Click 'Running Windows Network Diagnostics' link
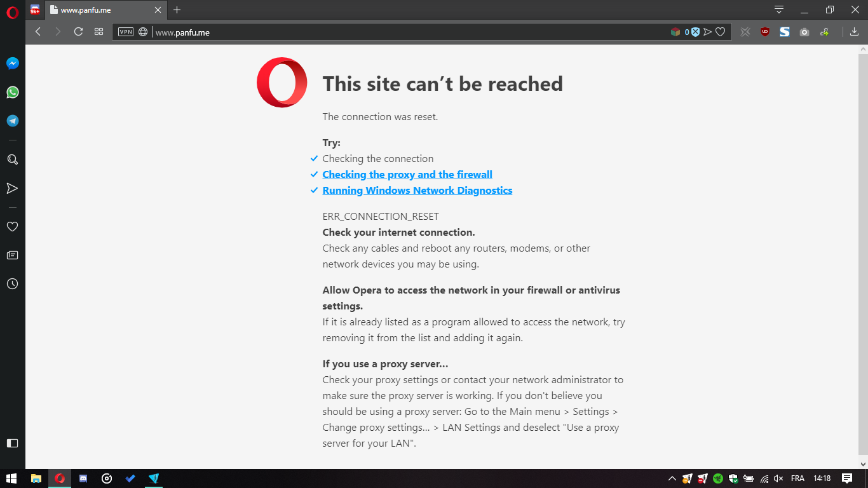The width and height of the screenshot is (868, 488). [417, 191]
